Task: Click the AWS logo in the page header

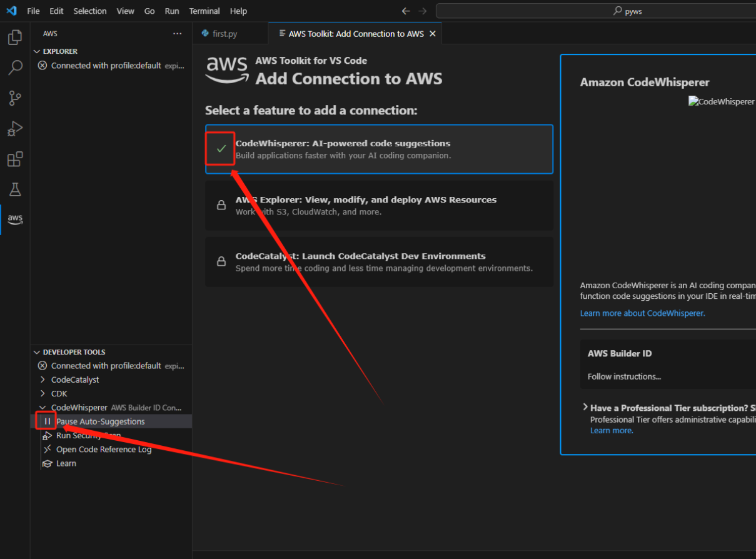Action: point(227,70)
